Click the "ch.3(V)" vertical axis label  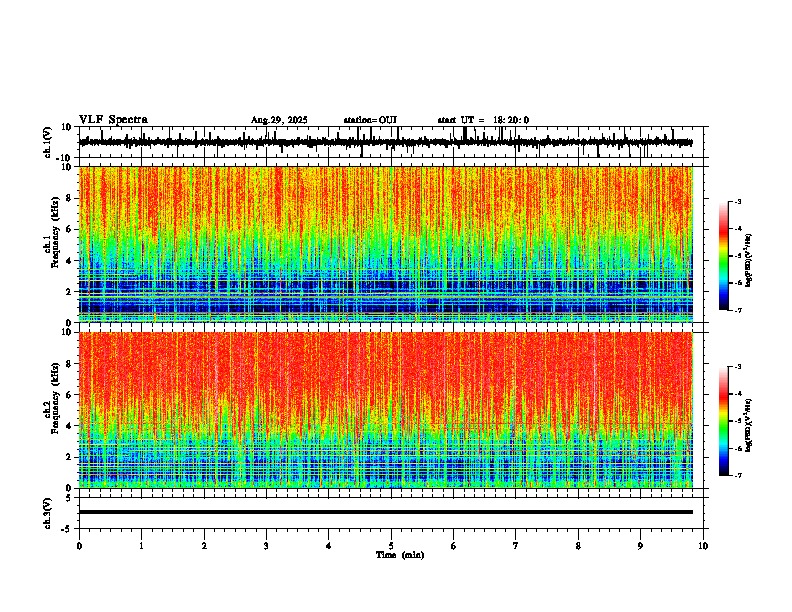click(x=48, y=513)
